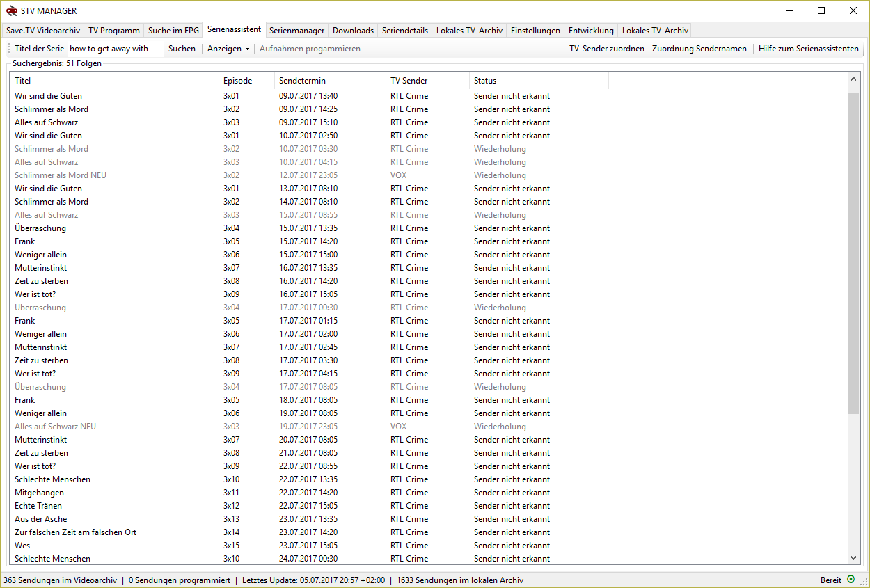The width and height of the screenshot is (870, 588).
Task: Open the Anzeigen dropdown menu
Action: pos(228,49)
